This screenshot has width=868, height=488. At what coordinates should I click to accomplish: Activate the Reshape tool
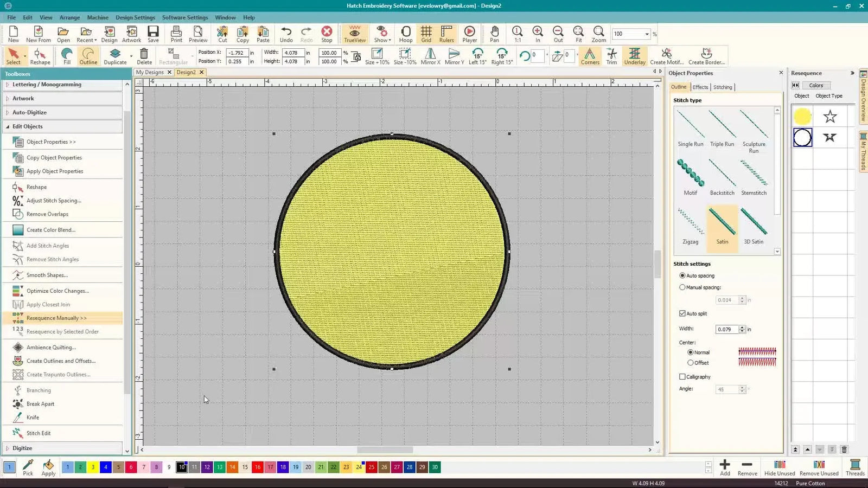39,54
